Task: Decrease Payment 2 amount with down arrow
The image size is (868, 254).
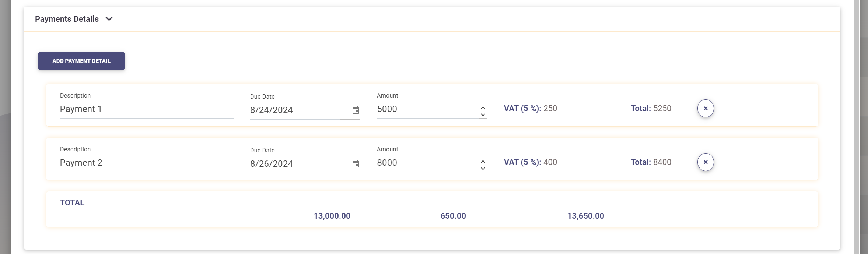Action: [483, 169]
